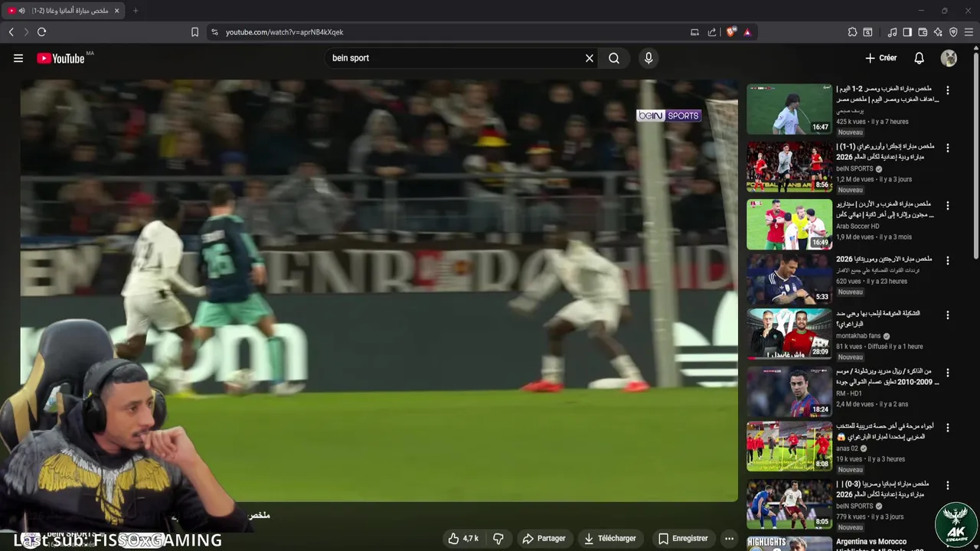Open the account avatar menu
Viewport: 980px width, 551px height.
949,58
